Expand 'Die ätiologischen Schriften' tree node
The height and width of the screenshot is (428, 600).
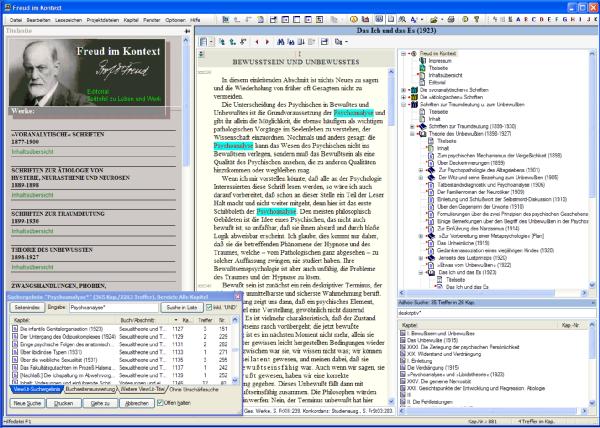coord(403,97)
